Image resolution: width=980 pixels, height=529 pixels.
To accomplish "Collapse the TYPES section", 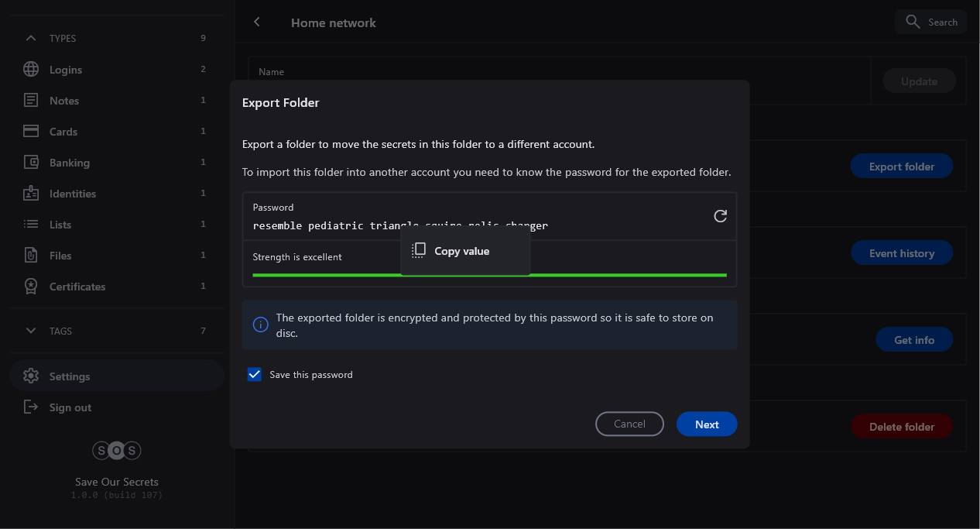I will click(31, 38).
